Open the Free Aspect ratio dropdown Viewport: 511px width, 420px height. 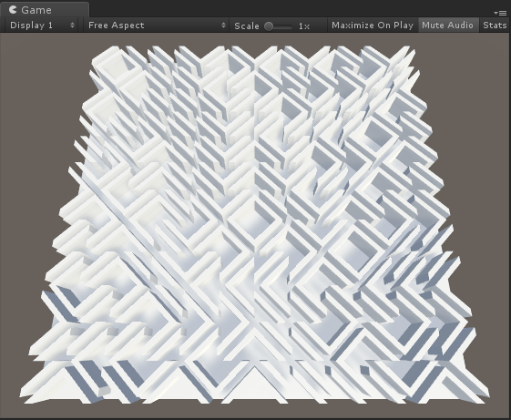click(156, 26)
